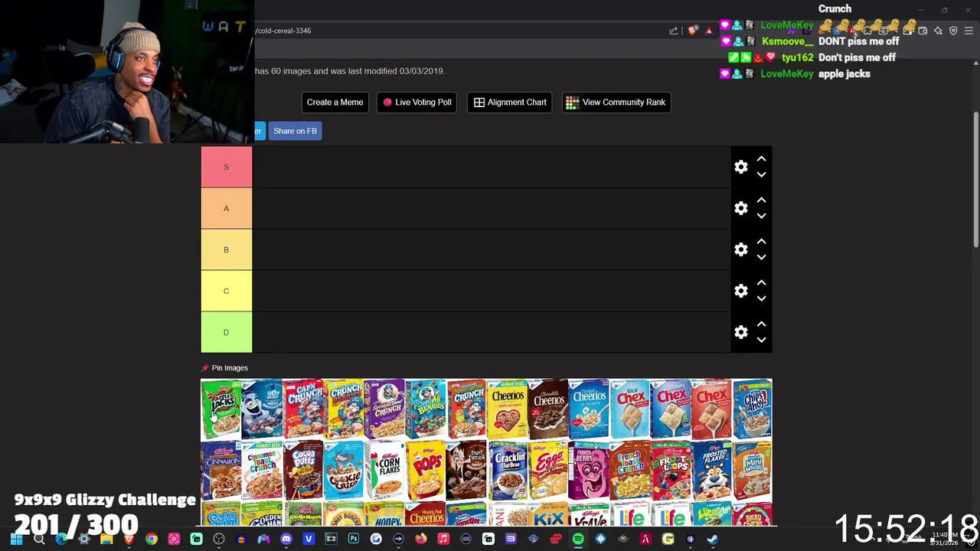The height and width of the screenshot is (551, 980).
Task: Move the C tier row up
Action: pyautogui.click(x=761, y=283)
